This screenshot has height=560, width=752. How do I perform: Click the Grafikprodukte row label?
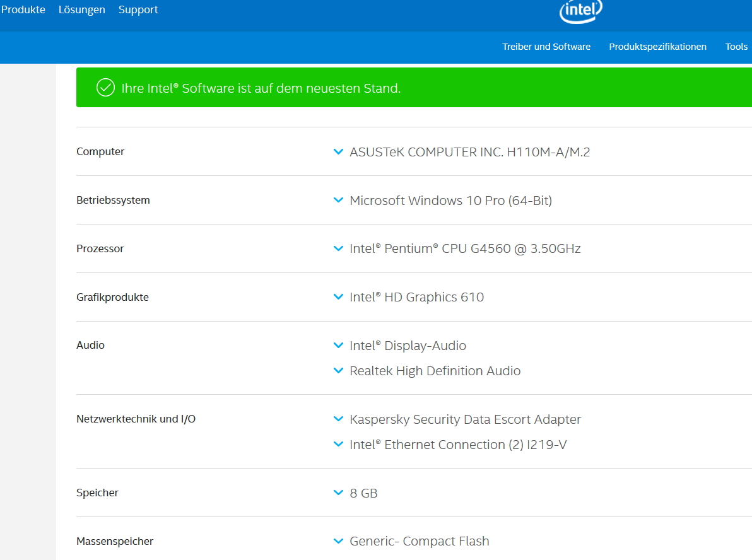pyautogui.click(x=113, y=297)
